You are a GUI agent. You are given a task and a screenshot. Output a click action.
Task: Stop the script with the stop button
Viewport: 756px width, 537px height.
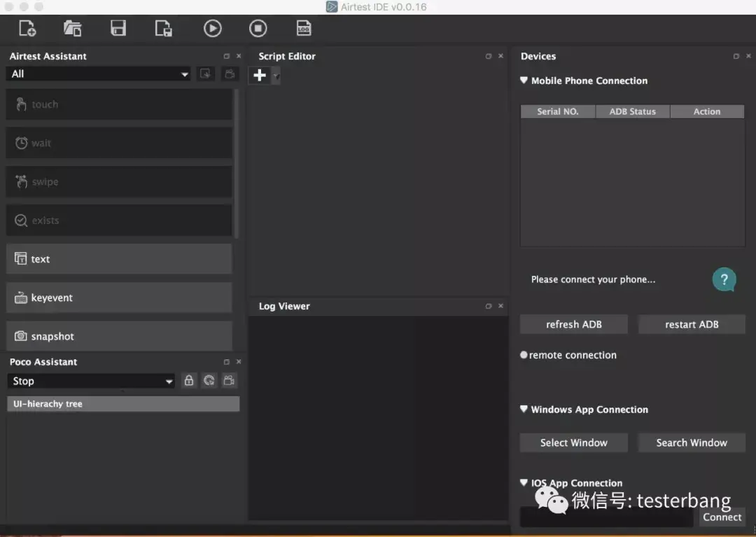click(258, 29)
